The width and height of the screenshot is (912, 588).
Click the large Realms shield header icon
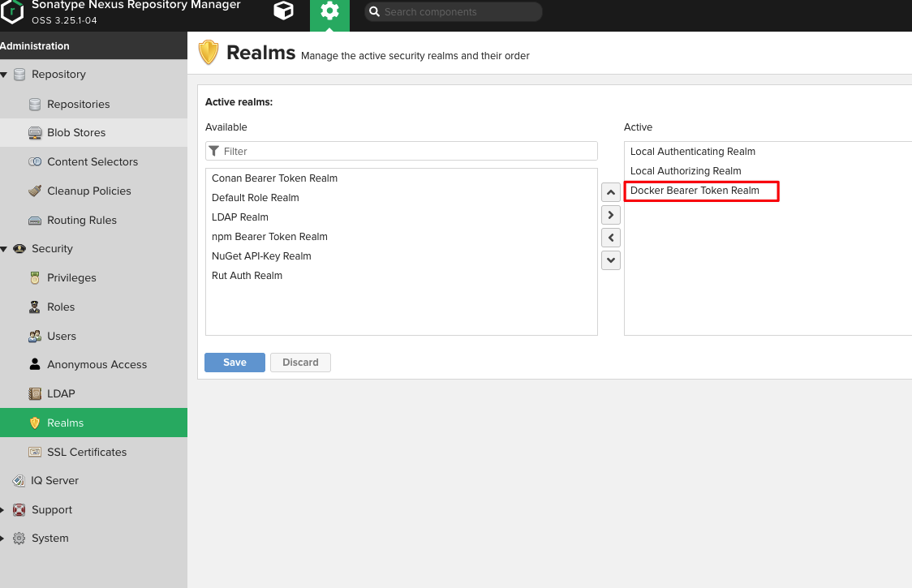209,53
